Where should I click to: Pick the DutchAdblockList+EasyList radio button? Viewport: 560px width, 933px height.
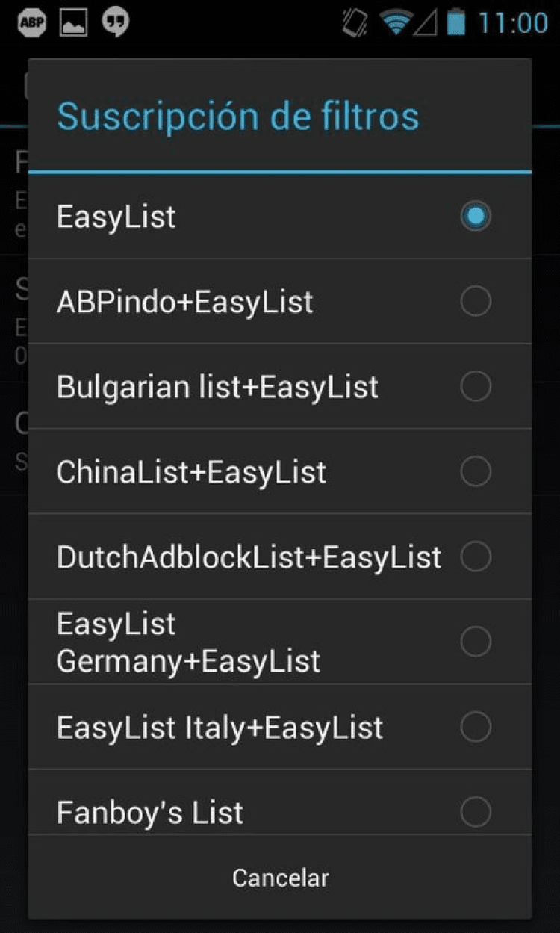pos(476,557)
